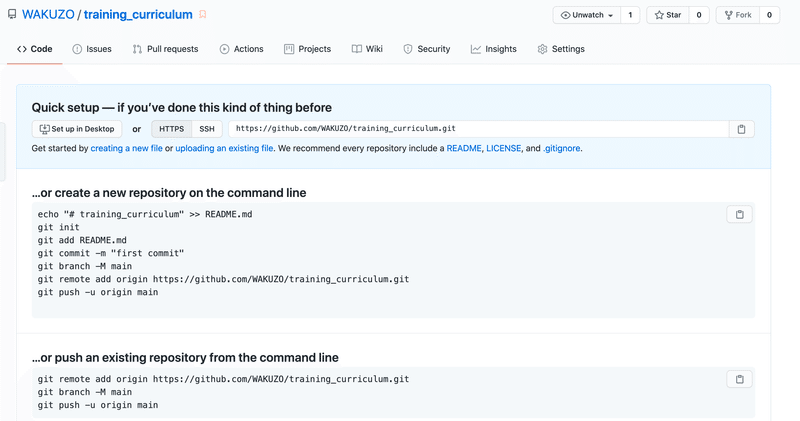Switch clone URL to SSH
The width and height of the screenshot is (800, 421).
pyautogui.click(x=207, y=129)
